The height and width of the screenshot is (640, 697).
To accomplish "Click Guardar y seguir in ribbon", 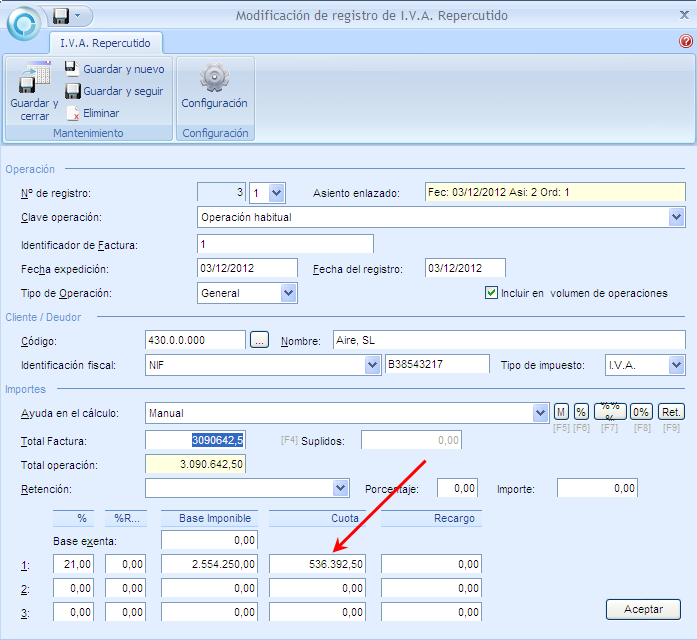I will tap(113, 91).
